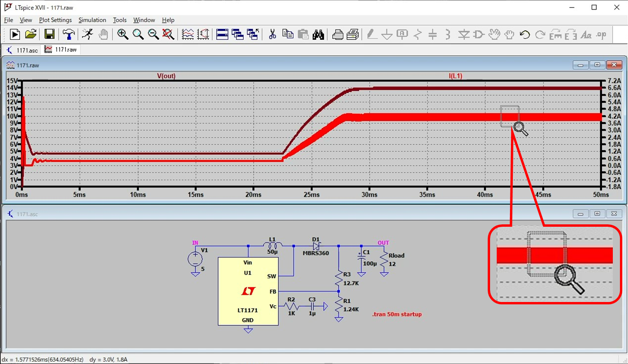Open Find with the binoculars icon
This screenshot has height=364, width=628.
(x=319, y=34)
